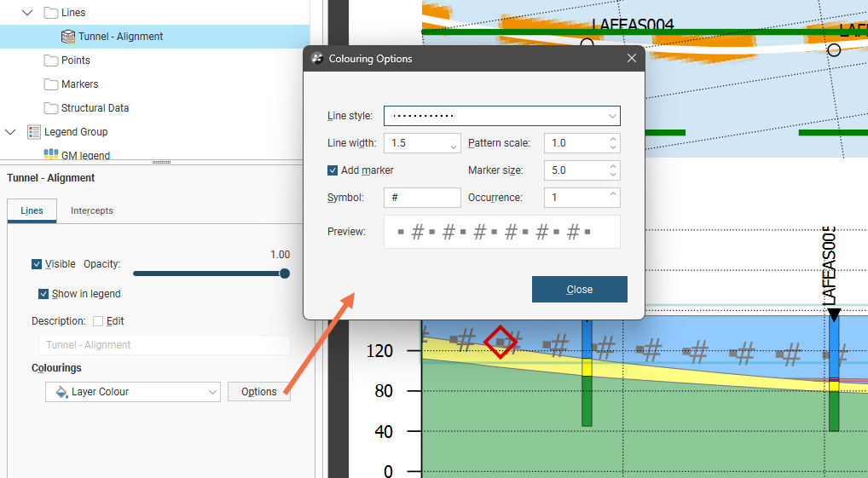Click the Markers folder icon

tap(51, 84)
